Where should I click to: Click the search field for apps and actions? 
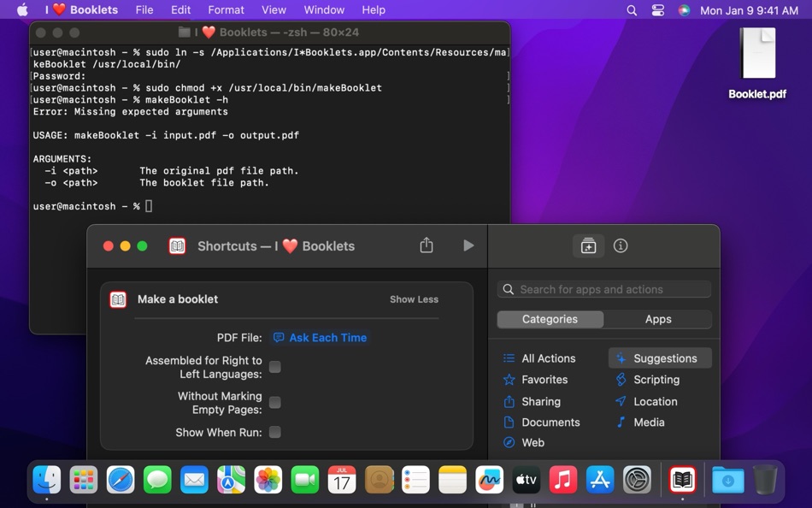[603, 289]
